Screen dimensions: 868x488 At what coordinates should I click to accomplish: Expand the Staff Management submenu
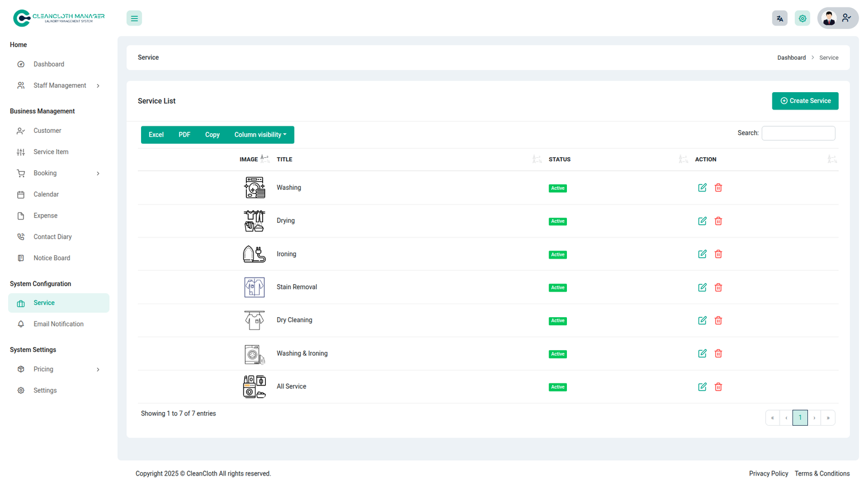(60, 86)
